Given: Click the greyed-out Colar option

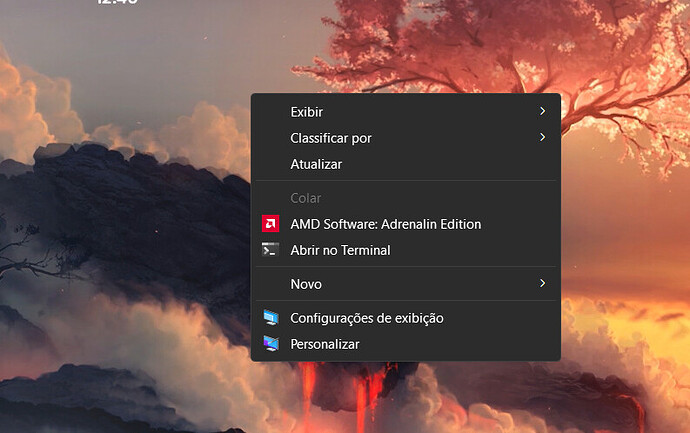Looking at the screenshot, I should click(x=305, y=198).
